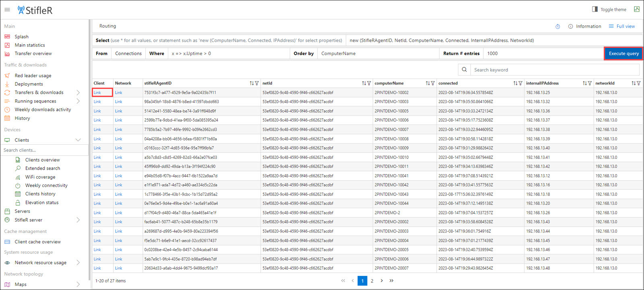Open the WiFi coverage page
The width and height of the screenshot is (644, 290).
40,177
